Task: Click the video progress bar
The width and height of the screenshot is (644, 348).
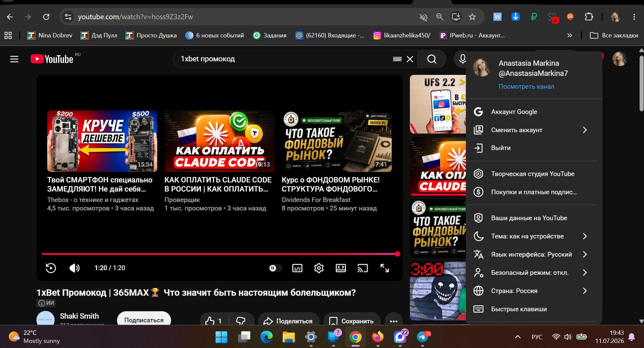Action: click(220, 254)
